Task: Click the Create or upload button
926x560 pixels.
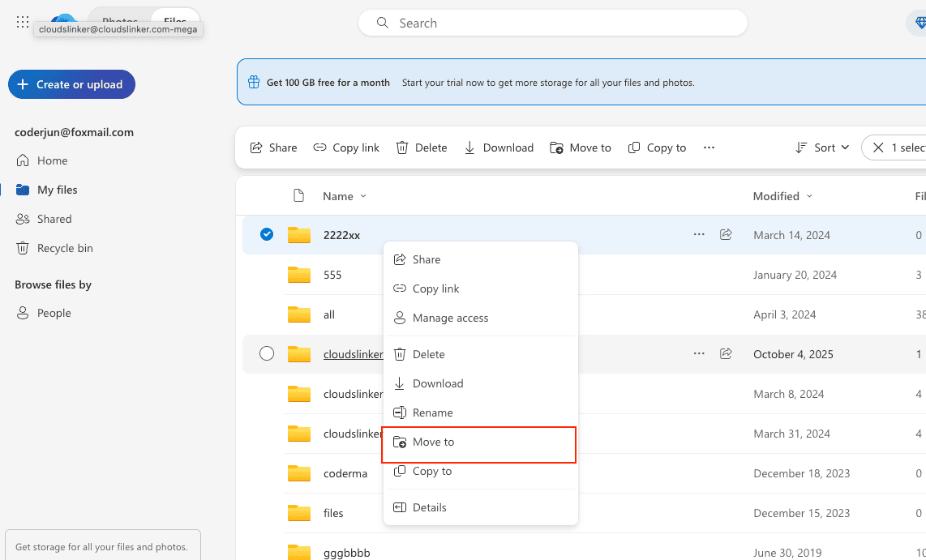Action: click(71, 84)
